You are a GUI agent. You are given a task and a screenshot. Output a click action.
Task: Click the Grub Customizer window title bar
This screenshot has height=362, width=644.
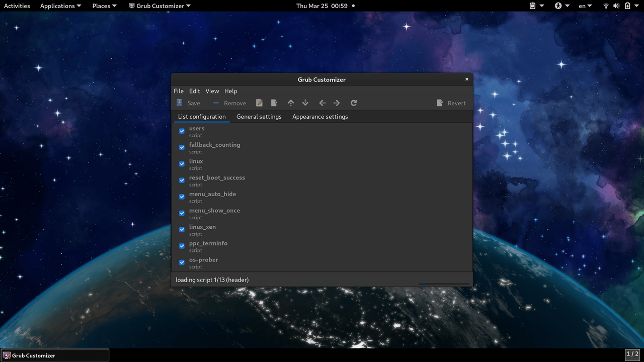(x=321, y=79)
